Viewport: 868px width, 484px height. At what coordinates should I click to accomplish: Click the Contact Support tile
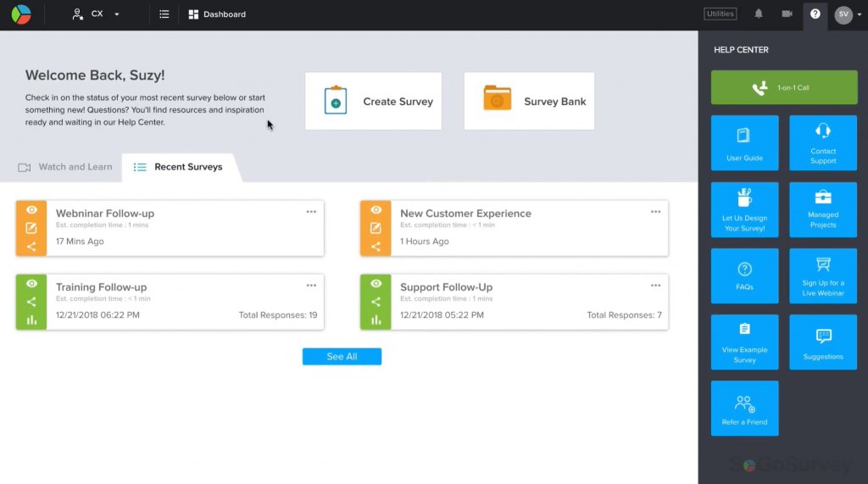coord(822,143)
